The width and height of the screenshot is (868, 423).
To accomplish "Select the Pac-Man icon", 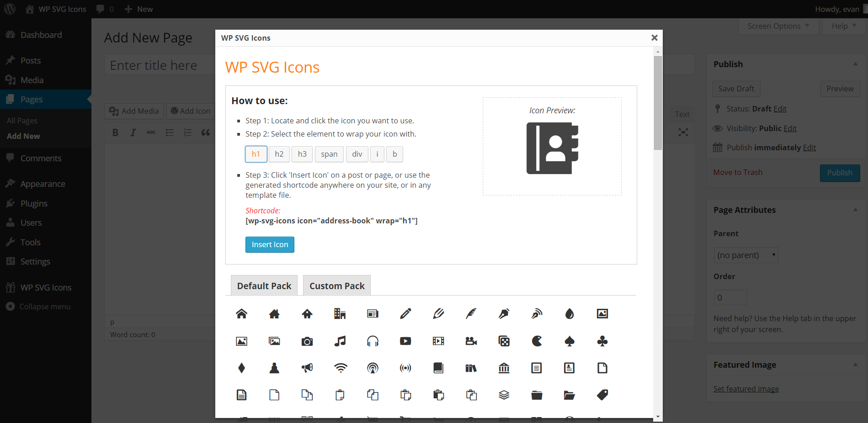I will tap(537, 341).
